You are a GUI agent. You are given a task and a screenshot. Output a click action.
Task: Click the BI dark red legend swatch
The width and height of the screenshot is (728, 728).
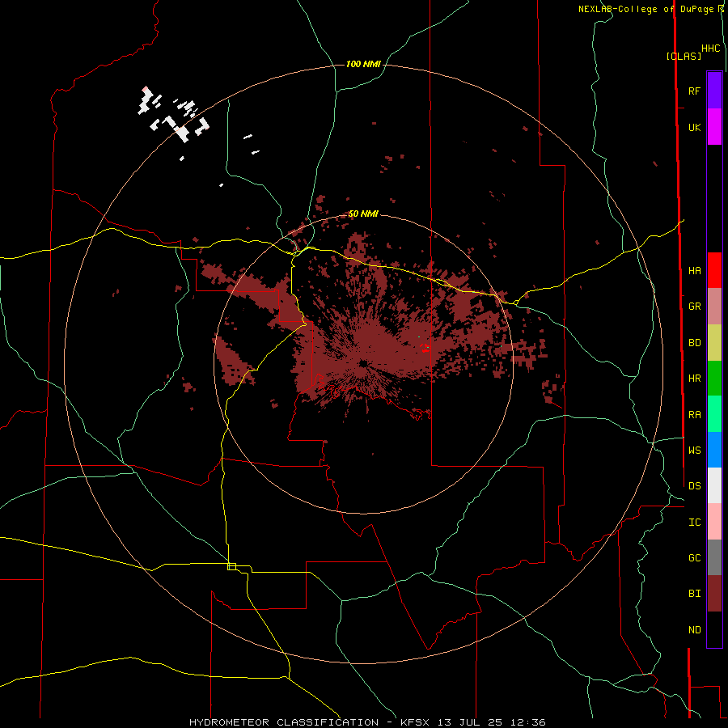[x=714, y=594]
